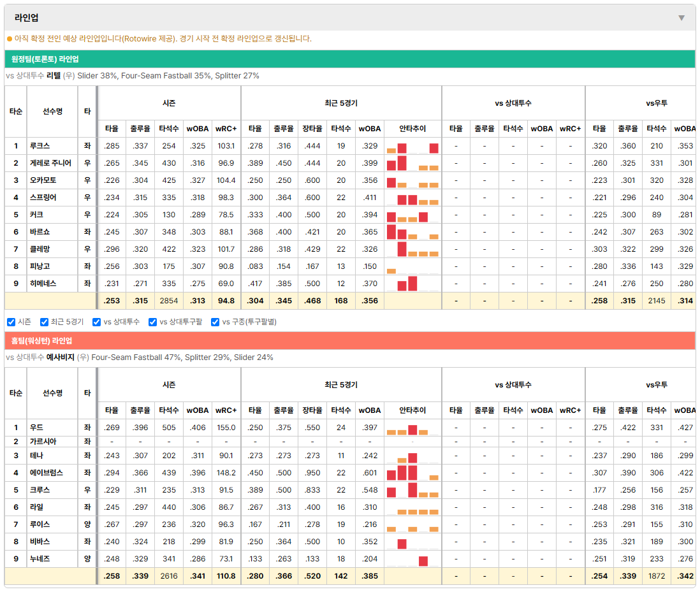Screen dimensions: 700x592
Task: Click the 라인업 panel title bar
Action: (350, 18)
